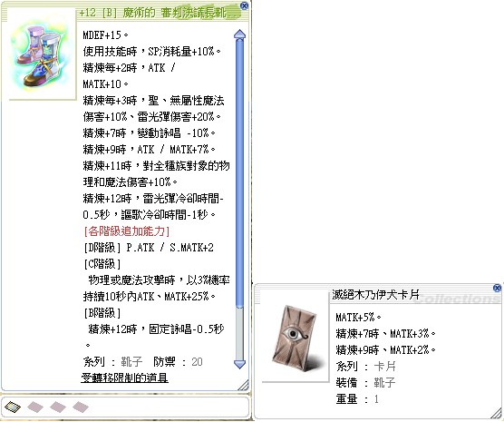Click the 受轉移限制的道具 underlined text
The image size is (504, 422).
coord(125,378)
